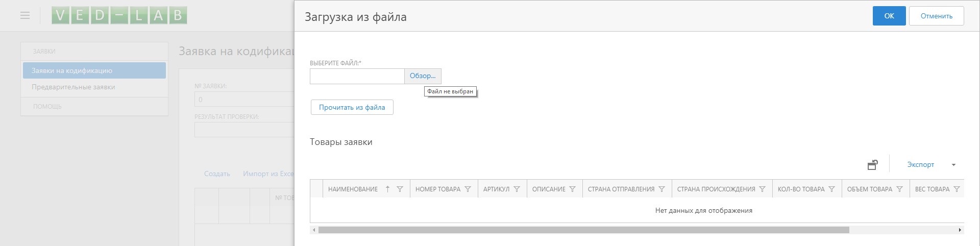Open filter for Кол-во товара column
This screenshot has height=246, width=980.
tap(831, 189)
